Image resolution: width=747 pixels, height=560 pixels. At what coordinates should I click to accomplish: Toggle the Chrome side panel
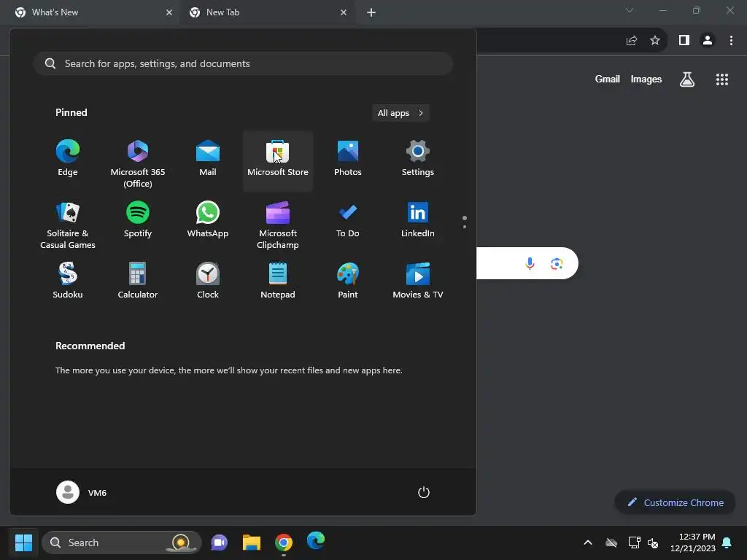[x=684, y=41]
